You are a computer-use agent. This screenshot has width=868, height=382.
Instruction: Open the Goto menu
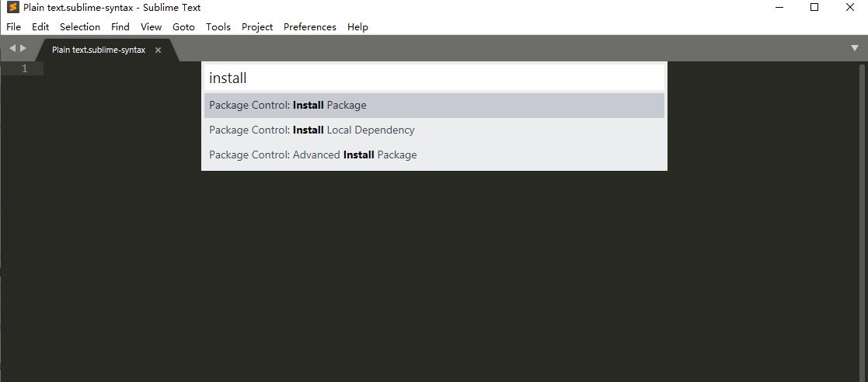(x=183, y=26)
